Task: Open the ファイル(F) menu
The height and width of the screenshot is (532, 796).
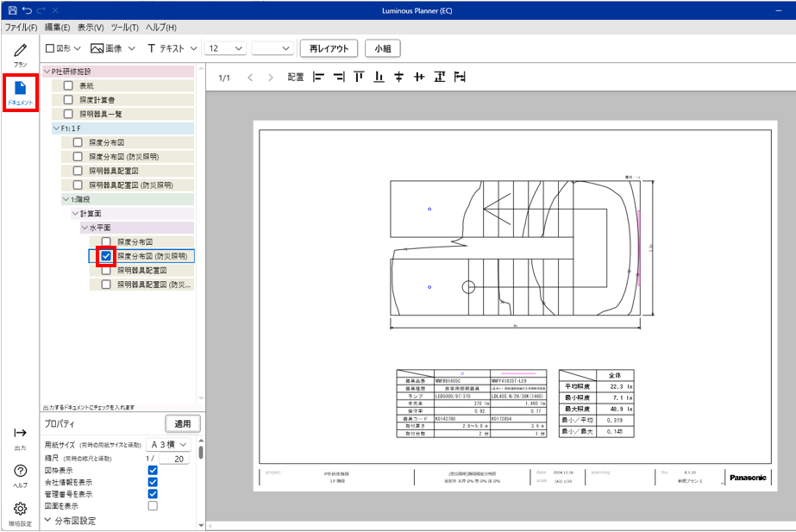Action: pyautogui.click(x=20, y=28)
